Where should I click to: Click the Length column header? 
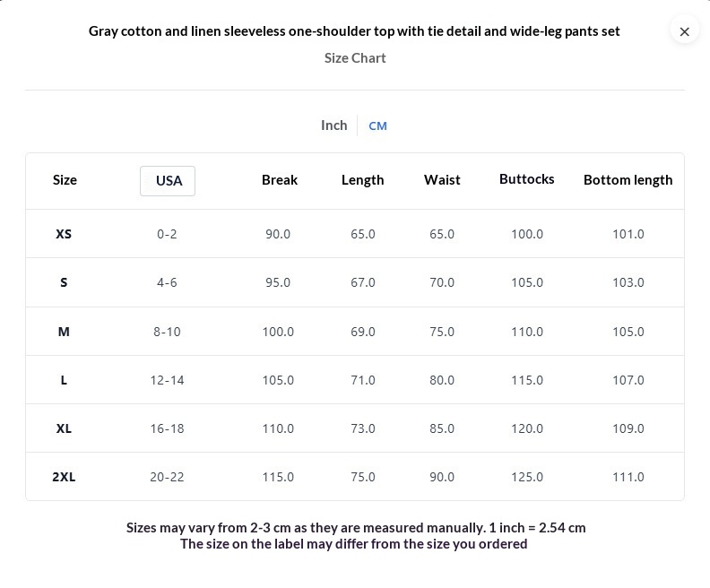(362, 180)
